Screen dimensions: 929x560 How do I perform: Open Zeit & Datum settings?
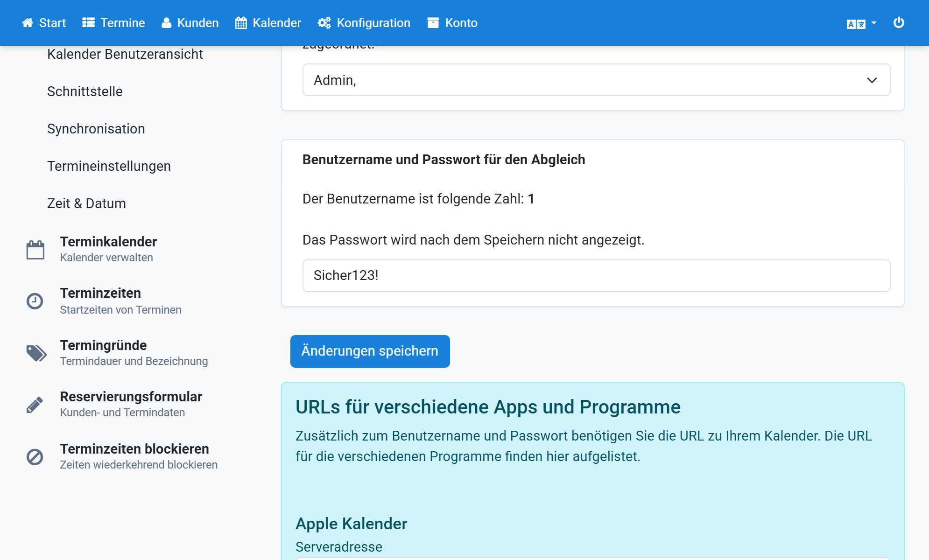86,203
